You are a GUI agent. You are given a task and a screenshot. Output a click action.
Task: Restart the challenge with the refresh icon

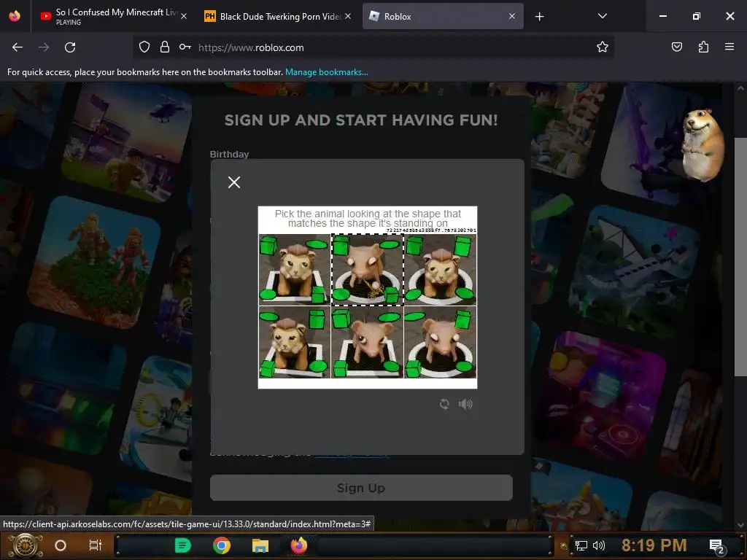444,404
